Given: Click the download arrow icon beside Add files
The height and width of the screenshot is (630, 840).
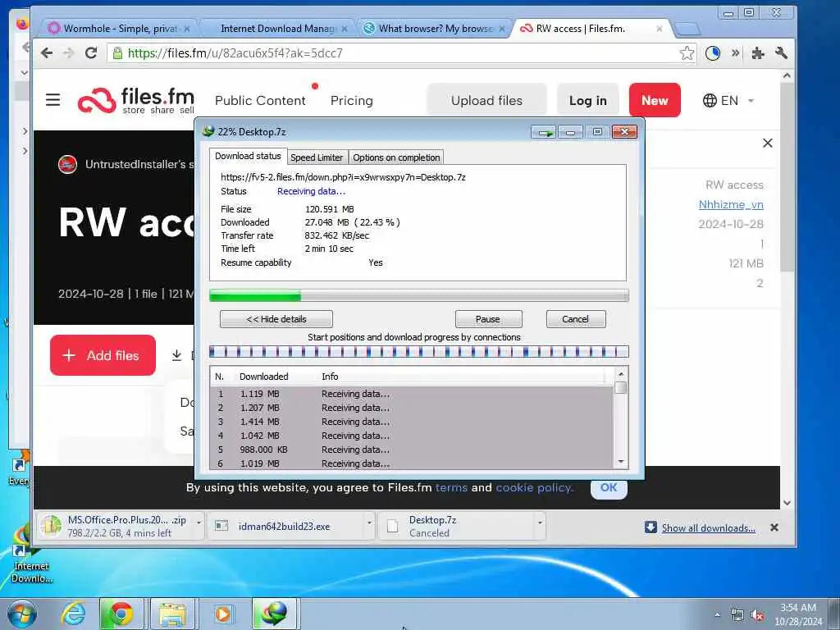Looking at the screenshot, I should click(177, 355).
